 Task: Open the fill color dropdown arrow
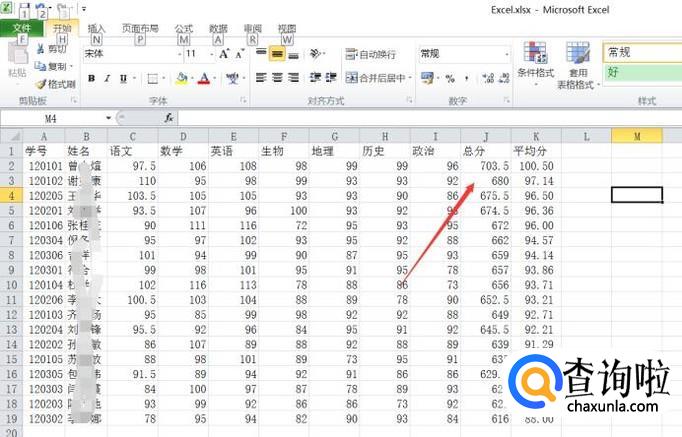click(192, 79)
